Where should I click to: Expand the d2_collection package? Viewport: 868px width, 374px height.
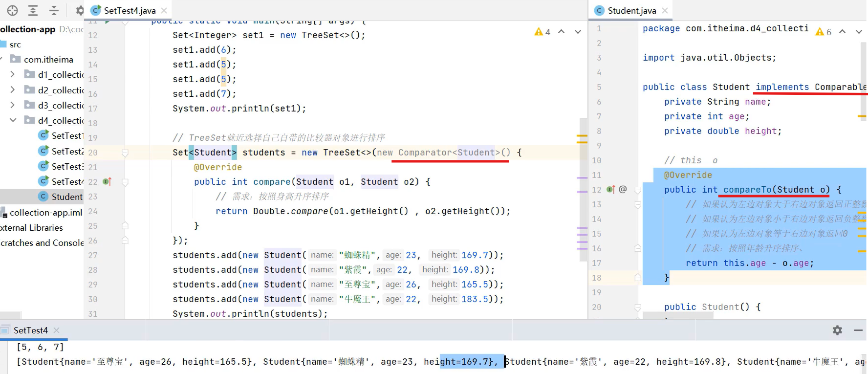[13, 90]
